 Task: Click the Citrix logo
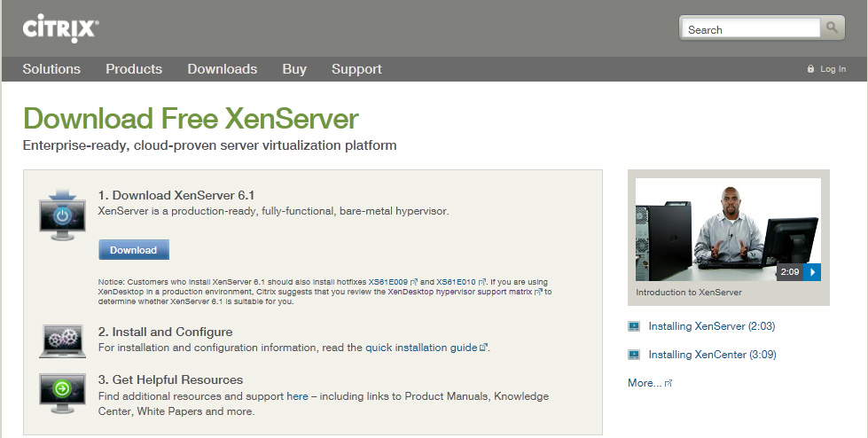[x=61, y=28]
